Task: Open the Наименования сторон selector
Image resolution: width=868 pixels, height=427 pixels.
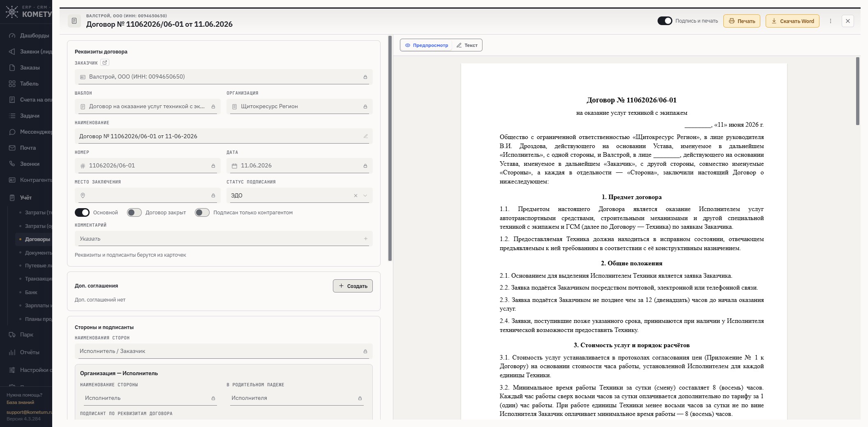Action: [224, 351]
